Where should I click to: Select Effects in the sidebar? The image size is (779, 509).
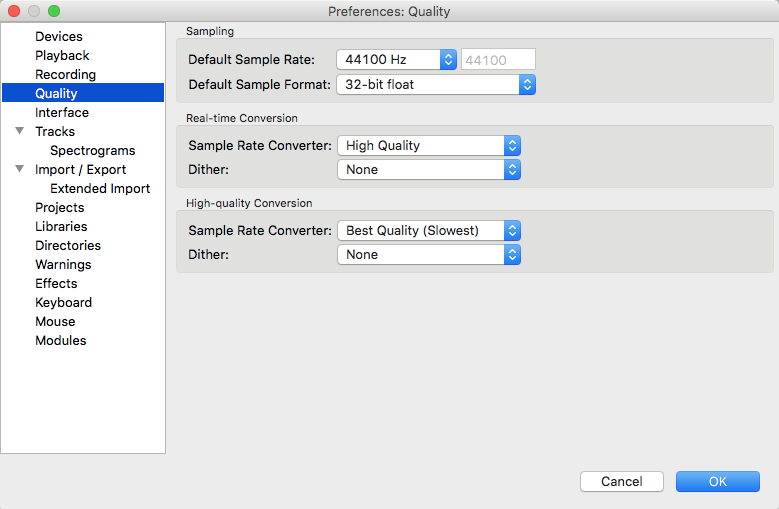pyautogui.click(x=56, y=283)
